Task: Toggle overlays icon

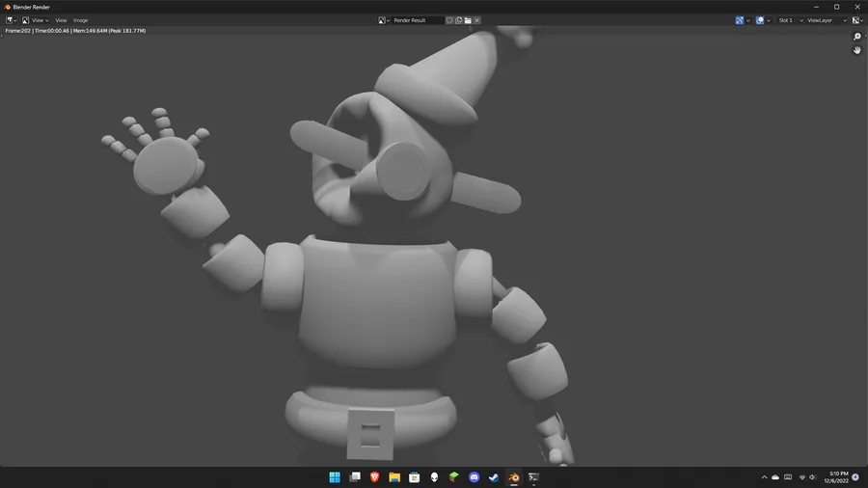Action: pyautogui.click(x=760, y=20)
